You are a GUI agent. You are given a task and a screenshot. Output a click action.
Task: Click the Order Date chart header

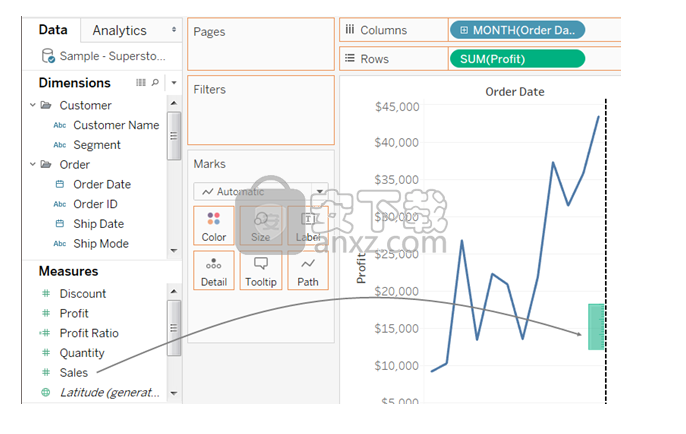[515, 92]
